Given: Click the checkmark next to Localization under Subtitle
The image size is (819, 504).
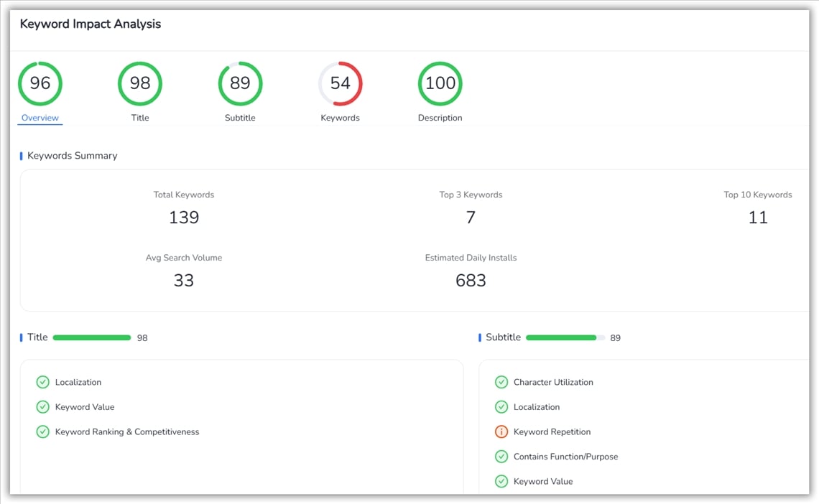Looking at the screenshot, I should pos(501,406).
